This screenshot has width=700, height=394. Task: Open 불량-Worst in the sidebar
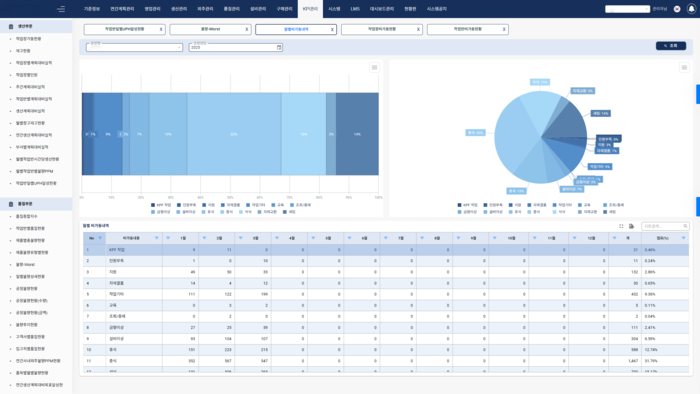25,265
